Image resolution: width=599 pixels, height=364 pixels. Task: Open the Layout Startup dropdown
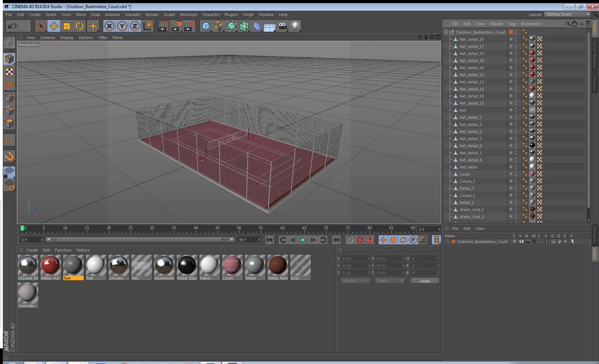(568, 14)
